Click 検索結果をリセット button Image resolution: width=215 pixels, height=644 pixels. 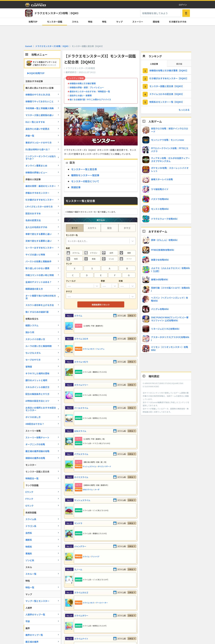point(101,304)
